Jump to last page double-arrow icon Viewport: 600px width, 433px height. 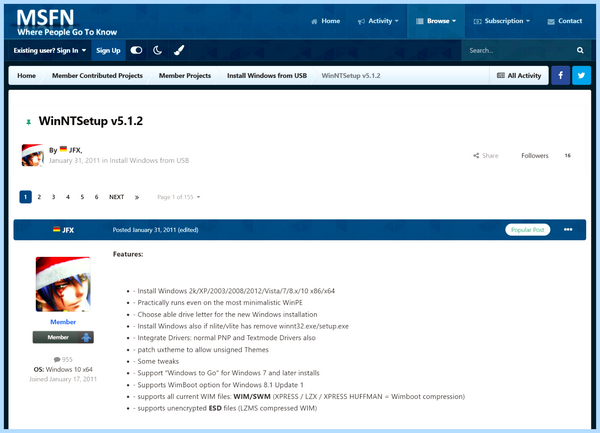pos(137,197)
